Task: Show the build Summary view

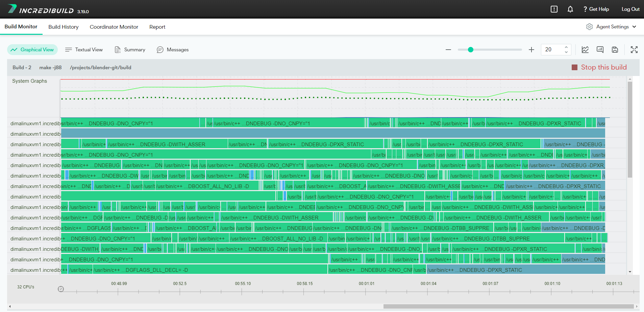Action: 130,50
